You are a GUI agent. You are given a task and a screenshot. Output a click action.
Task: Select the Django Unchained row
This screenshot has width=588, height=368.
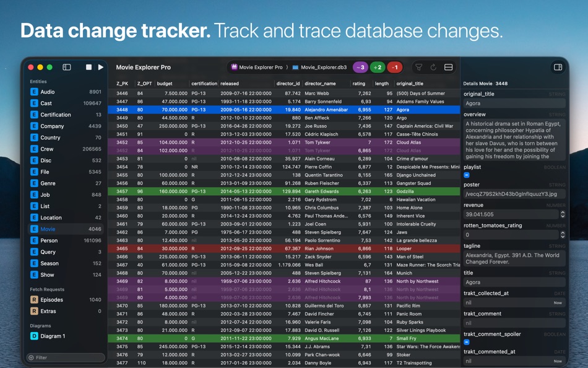pos(284,175)
